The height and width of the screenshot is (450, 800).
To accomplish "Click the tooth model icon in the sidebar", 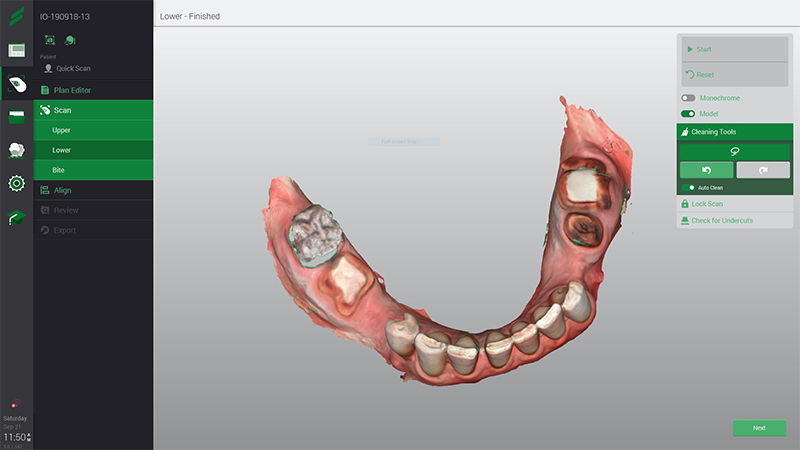I will [x=16, y=150].
